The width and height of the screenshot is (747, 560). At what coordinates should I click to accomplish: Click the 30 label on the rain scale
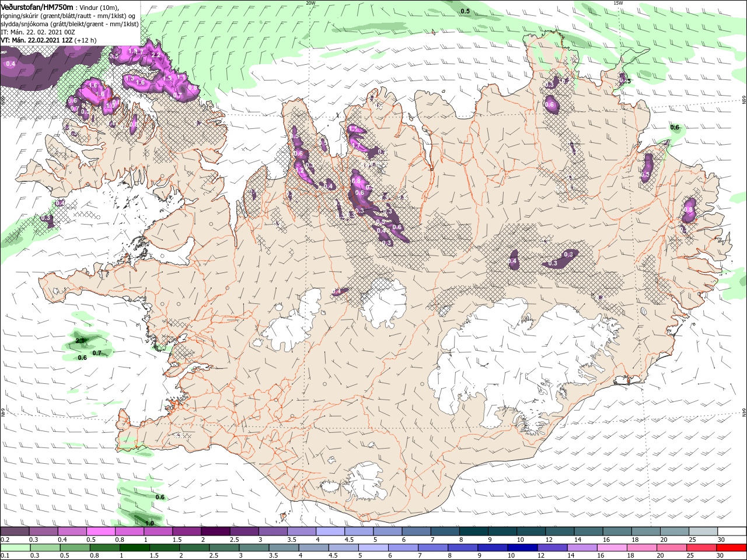coord(721,556)
